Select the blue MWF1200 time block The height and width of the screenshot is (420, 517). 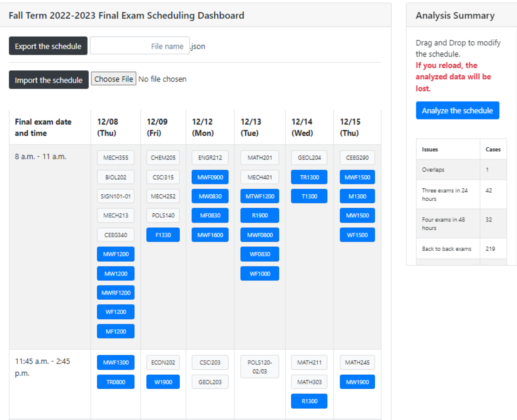[x=116, y=254]
